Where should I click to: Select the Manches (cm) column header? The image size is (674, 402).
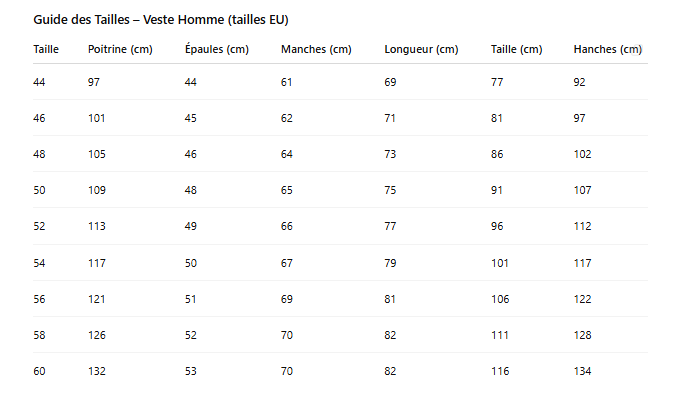coord(316,49)
